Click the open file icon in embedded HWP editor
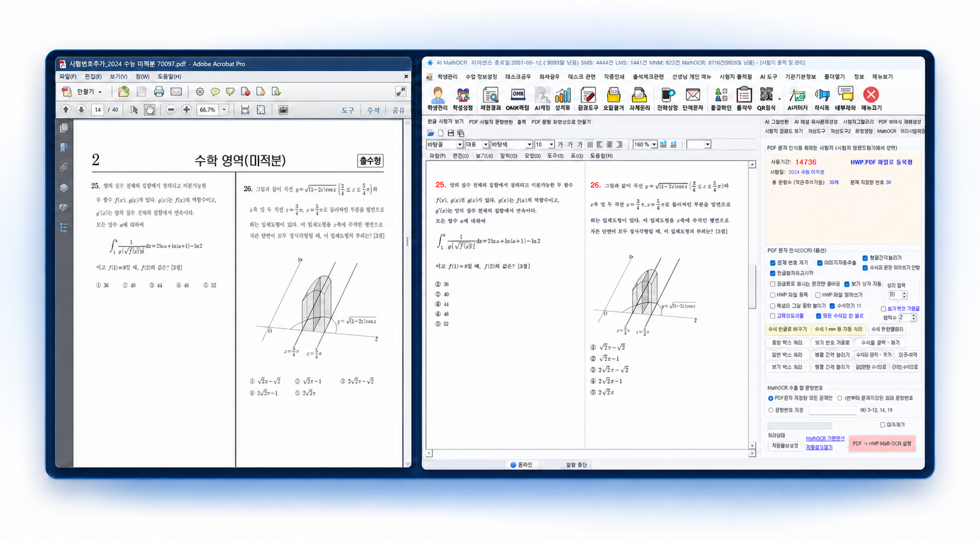 point(431,133)
